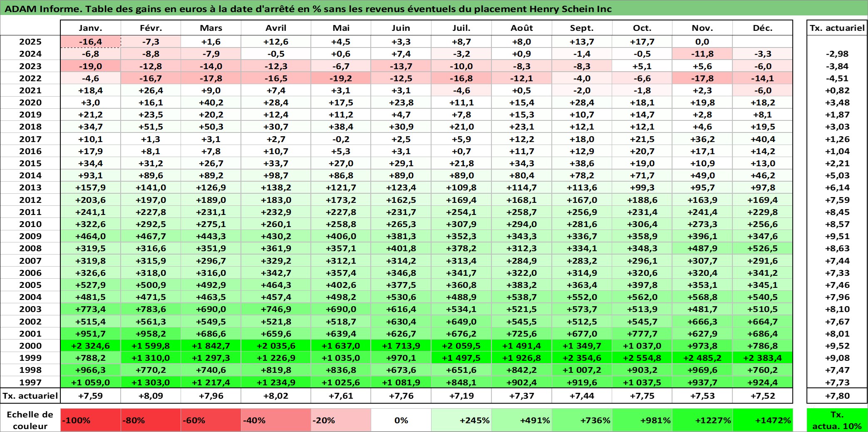Click the 0,0 cell for November 2025
The width and height of the screenshot is (868, 432).
point(703,42)
